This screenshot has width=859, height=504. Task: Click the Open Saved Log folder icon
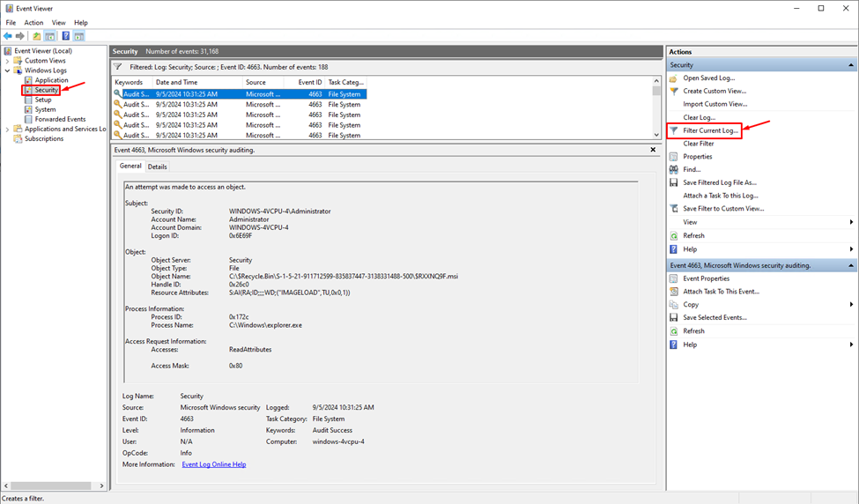pyautogui.click(x=673, y=78)
